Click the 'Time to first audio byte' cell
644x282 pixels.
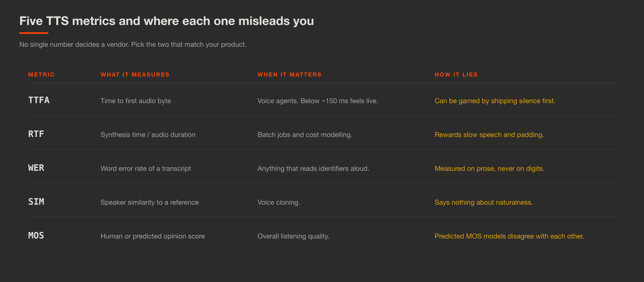[136, 101]
